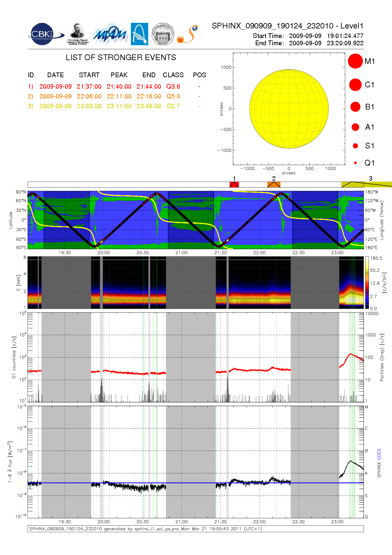Screen dimensions: 392x555
Task: Click the E [keV] axis label
Action: 18,283
